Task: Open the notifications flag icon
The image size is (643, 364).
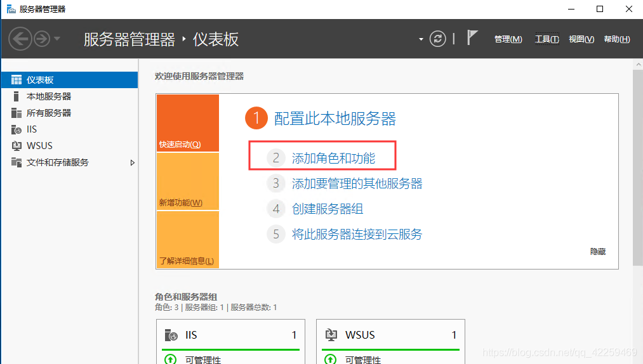Action: [472, 38]
